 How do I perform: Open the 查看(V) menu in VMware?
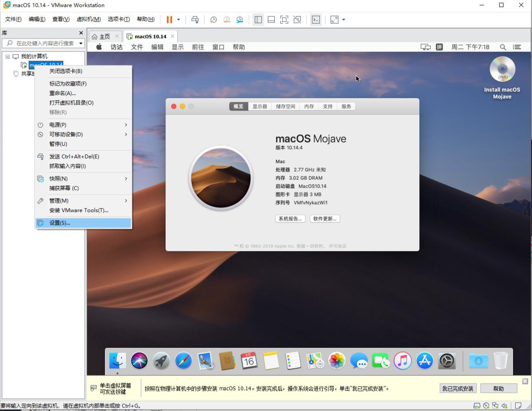61,19
